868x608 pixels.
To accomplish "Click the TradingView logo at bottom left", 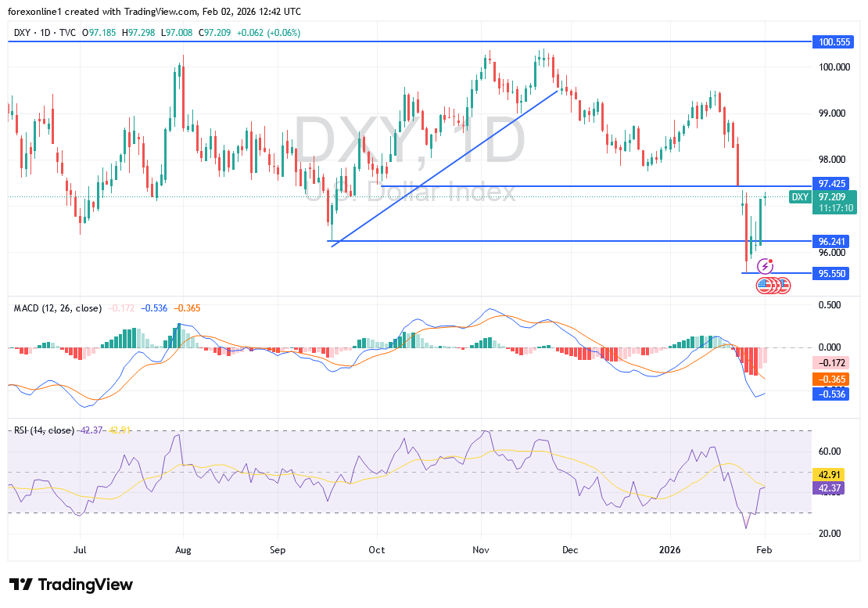I will pyautogui.click(x=71, y=585).
